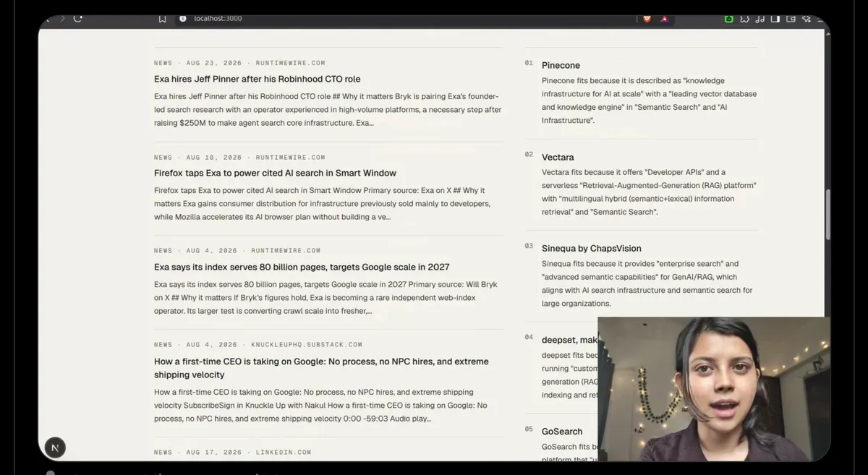Open the media playlist music icon
The width and height of the screenshot is (868, 475).
tap(761, 19)
